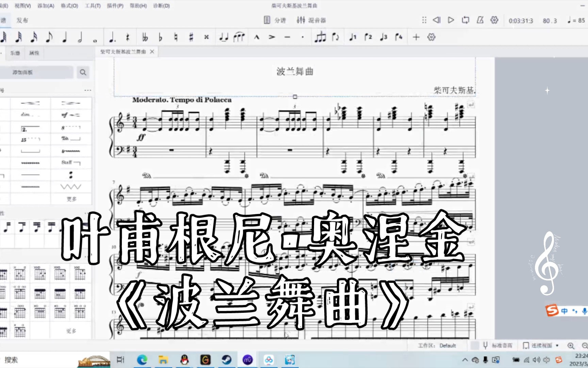Image resolution: width=588 pixels, height=368 pixels.
Task: Switch to voice 2
Action: 368,37
